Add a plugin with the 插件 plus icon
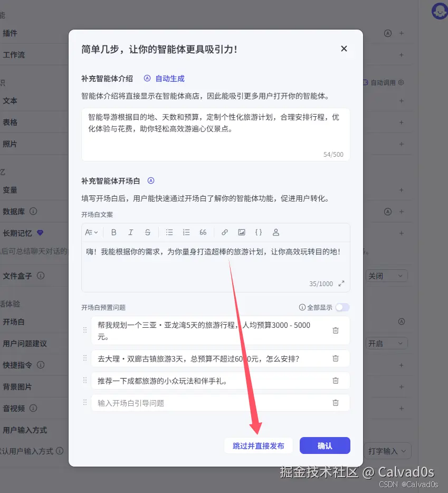This screenshot has width=448, height=493. point(402,33)
